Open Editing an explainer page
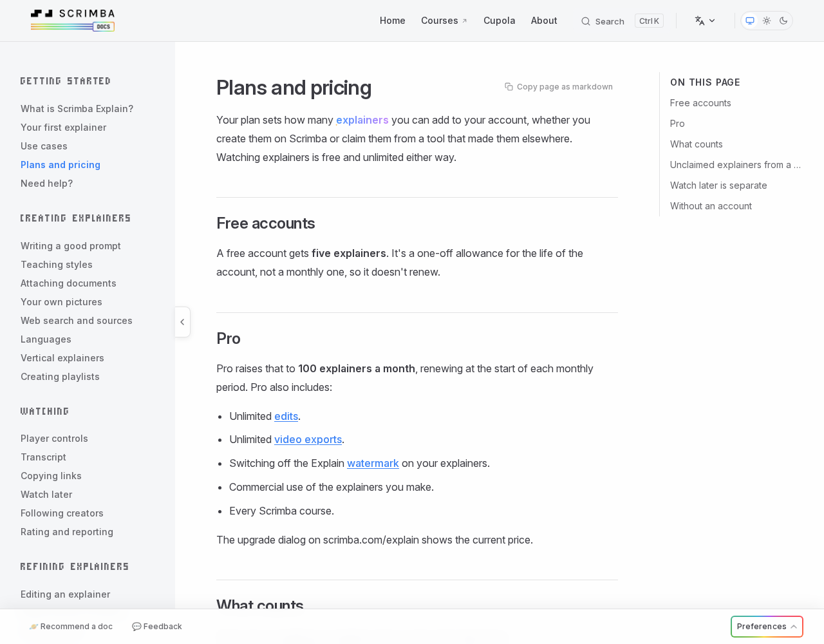Viewport: 824px width, 644px height. pos(66,594)
